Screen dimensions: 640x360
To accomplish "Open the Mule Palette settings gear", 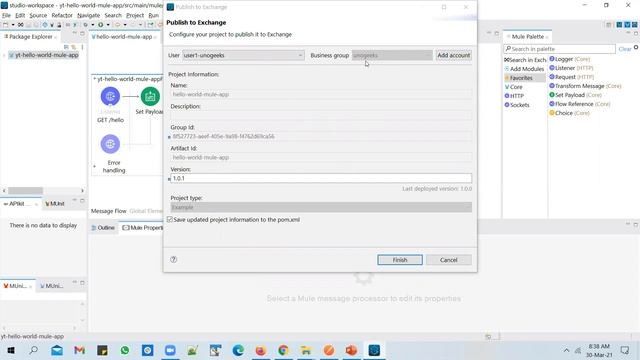I will (x=636, y=48).
